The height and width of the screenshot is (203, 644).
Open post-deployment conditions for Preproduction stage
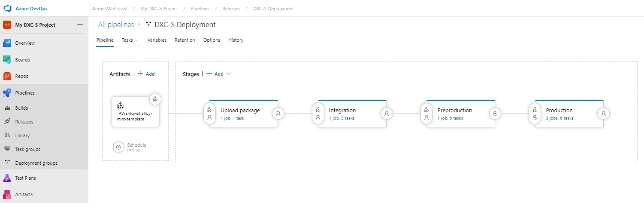click(x=495, y=114)
